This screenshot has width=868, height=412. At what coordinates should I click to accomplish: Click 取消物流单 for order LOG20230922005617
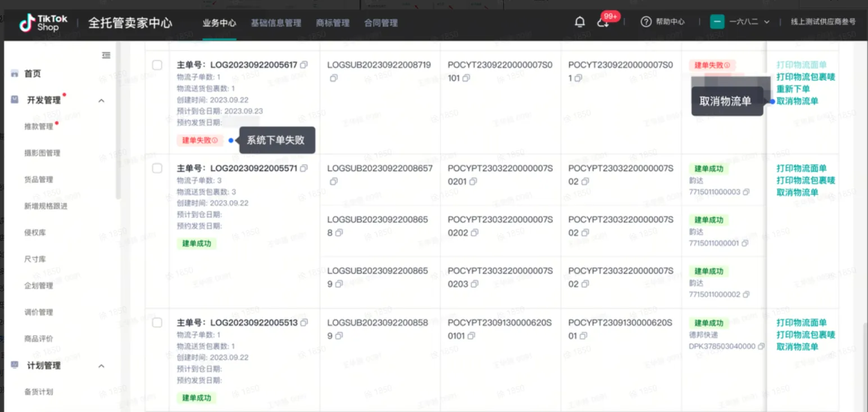797,101
